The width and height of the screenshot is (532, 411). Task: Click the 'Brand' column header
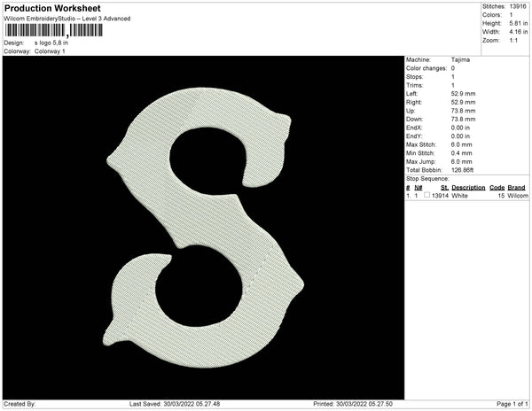coord(516,188)
